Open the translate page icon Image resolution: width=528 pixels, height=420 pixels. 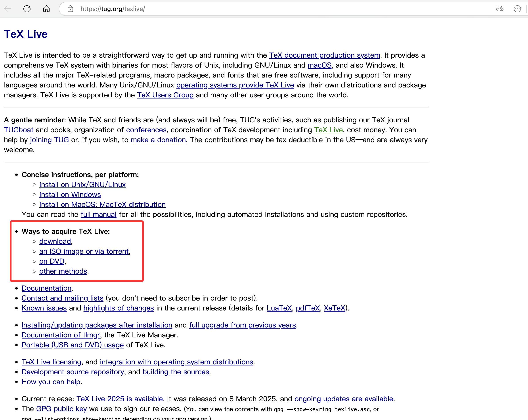coord(499,9)
